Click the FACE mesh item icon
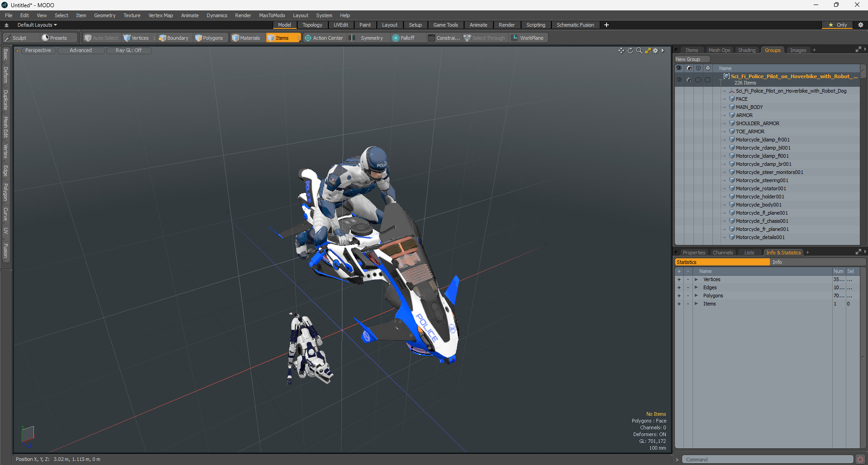Viewport: 868px width, 465px height. pos(732,99)
